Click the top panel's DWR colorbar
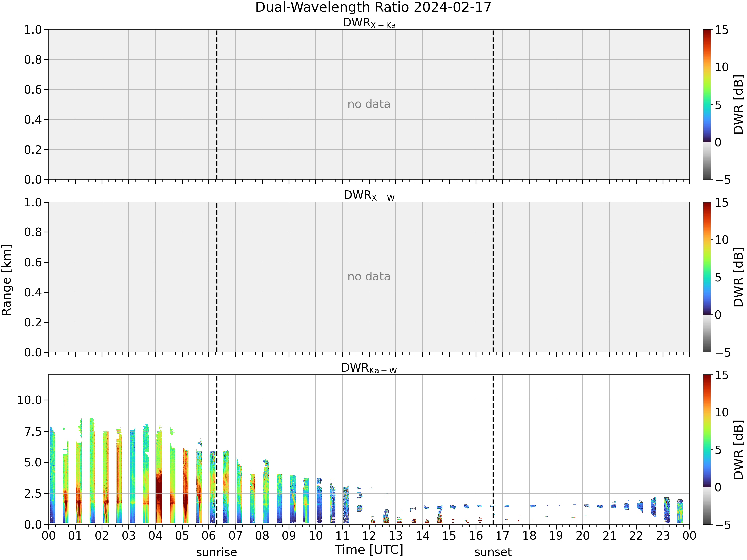 [707, 104]
